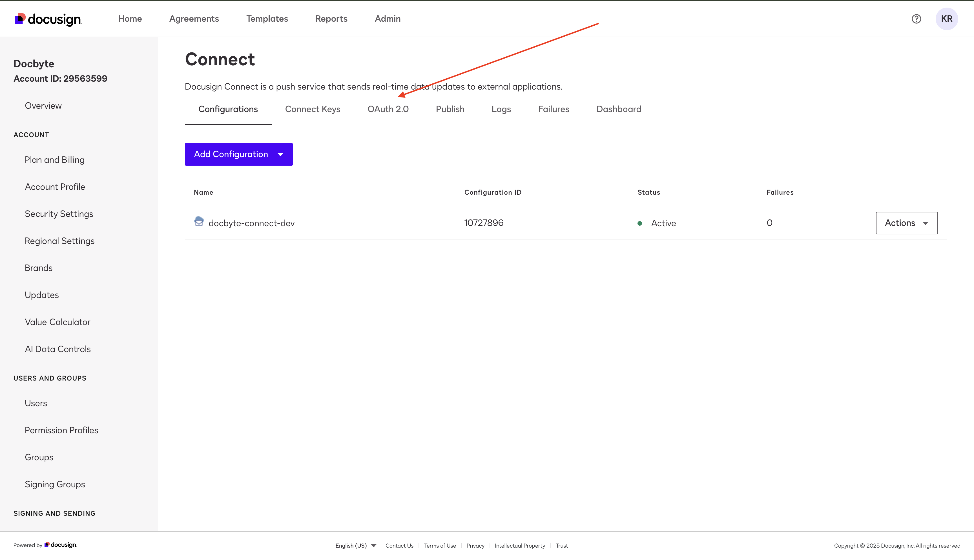The width and height of the screenshot is (974, 560).
Task: Open the Admin menu in the navigation bar
Action: [387, 19]
